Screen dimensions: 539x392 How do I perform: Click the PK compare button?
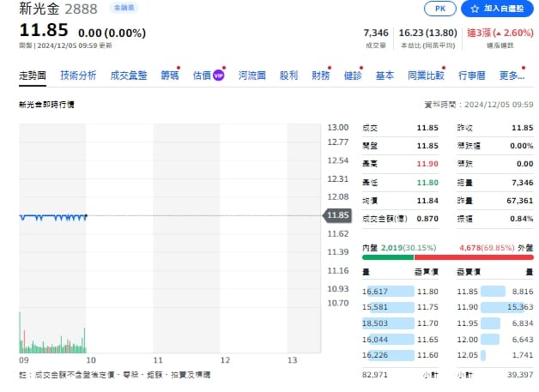point(440,9)
